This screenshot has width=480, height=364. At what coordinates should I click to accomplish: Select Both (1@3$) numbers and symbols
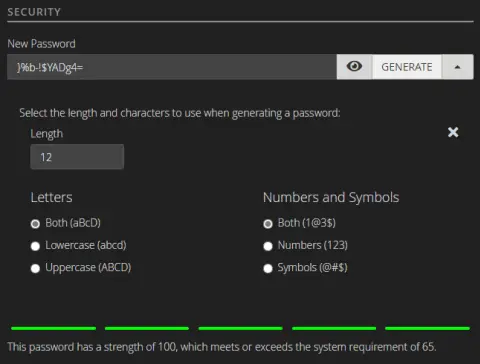[x=268, y=224]
